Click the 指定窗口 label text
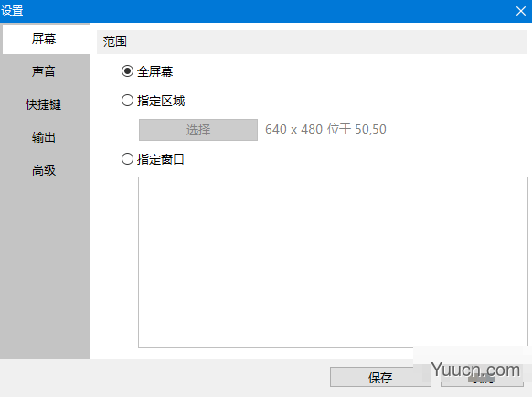The image size is (532, 397). coord(161,159)
